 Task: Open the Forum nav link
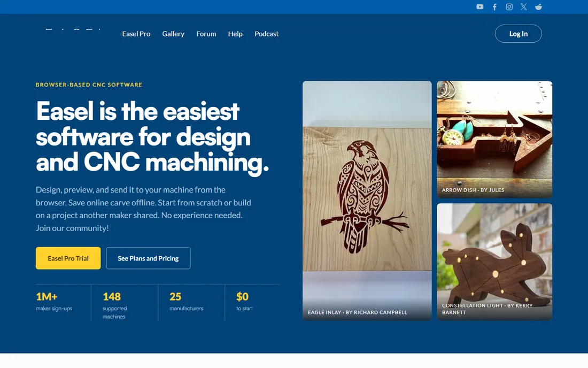(x=206, y=34)
